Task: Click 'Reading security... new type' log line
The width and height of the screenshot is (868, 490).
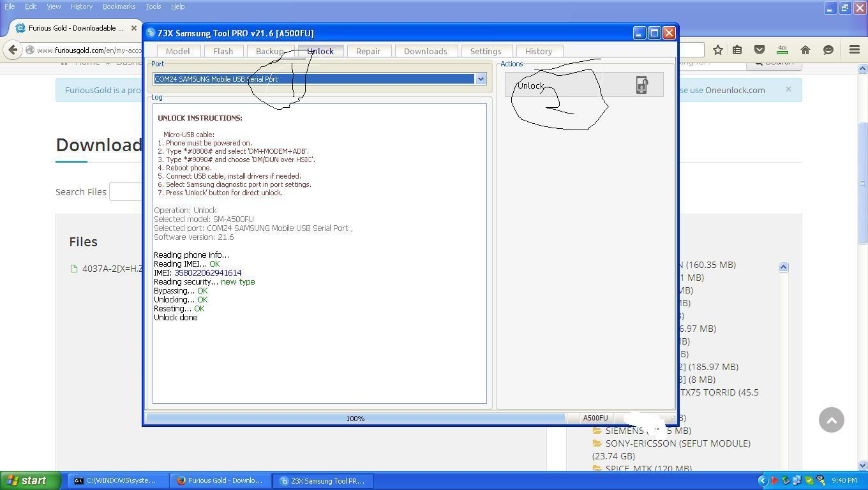Action: point(204,281)
